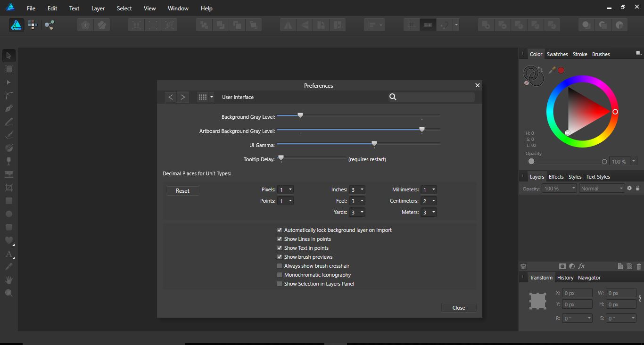
Task: Open layer effects with the fx icon
Action: point(582,266)
